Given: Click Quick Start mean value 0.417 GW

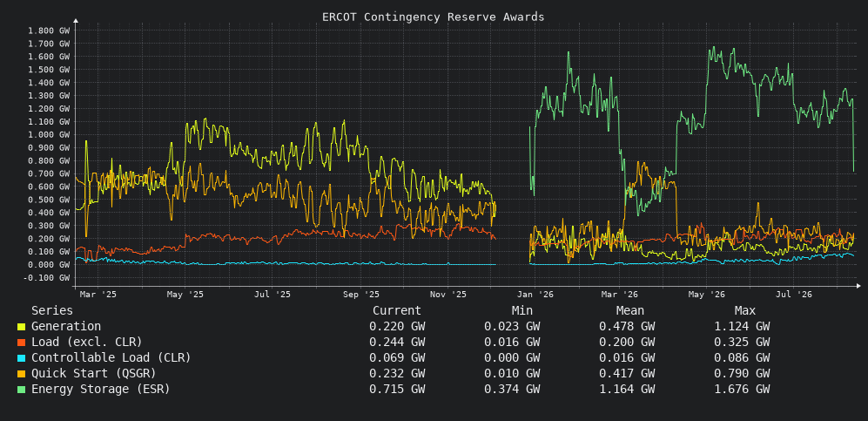Looking at the screenshot, I should click(627, 373).
